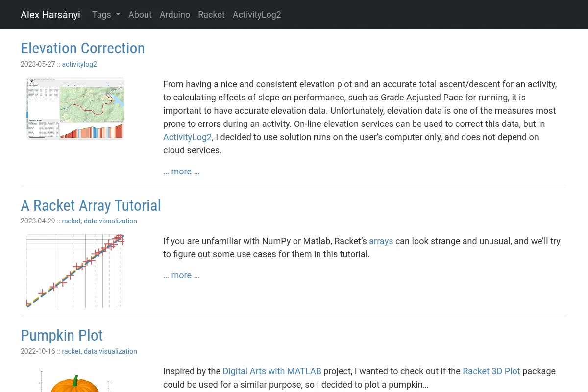Expand the Tags dropdown menu
Image resolution: width=588 pixels, height=392 pixels.
(106, 15)
